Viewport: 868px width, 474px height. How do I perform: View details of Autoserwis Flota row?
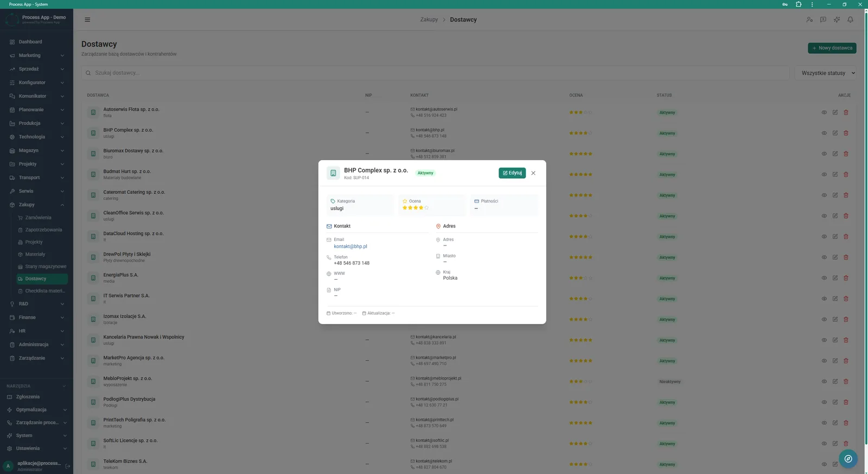pyautogui.click(x=824, y=112)
